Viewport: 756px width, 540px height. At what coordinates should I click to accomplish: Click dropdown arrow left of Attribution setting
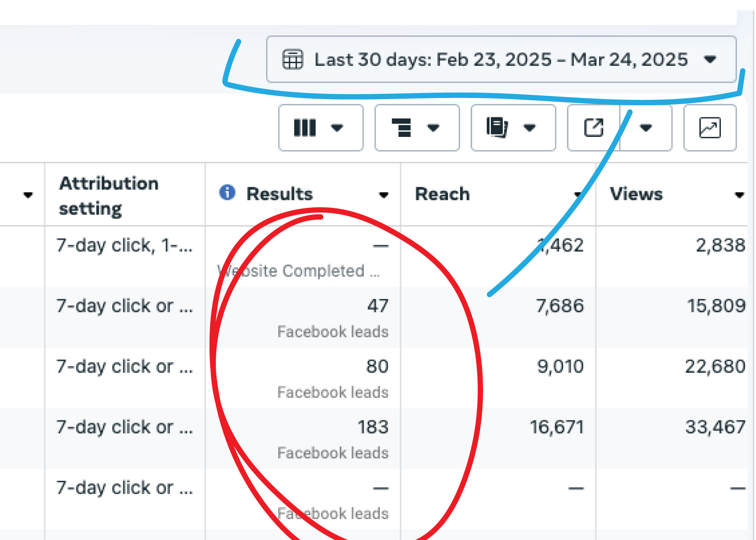(28, 195)
